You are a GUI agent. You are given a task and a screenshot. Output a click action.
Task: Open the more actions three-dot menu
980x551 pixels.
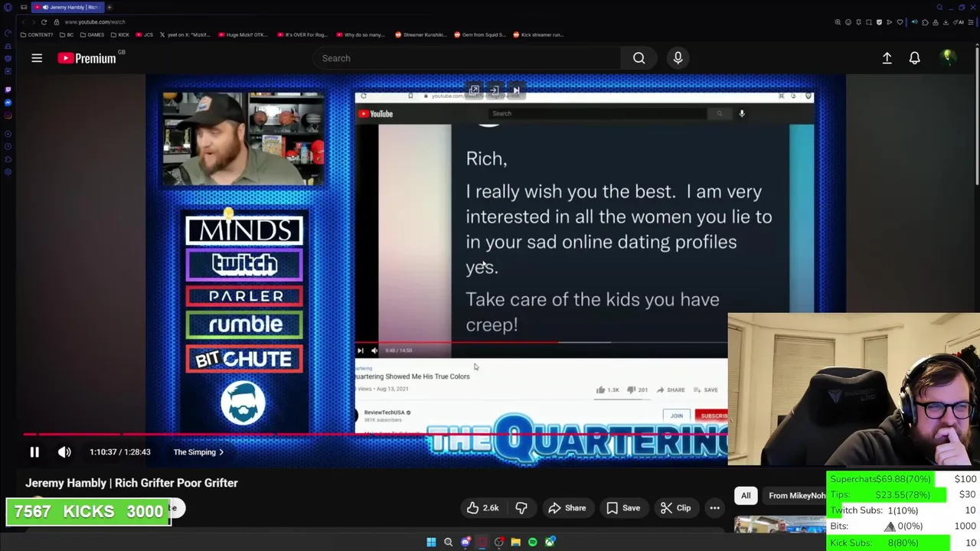click(714, 508)
